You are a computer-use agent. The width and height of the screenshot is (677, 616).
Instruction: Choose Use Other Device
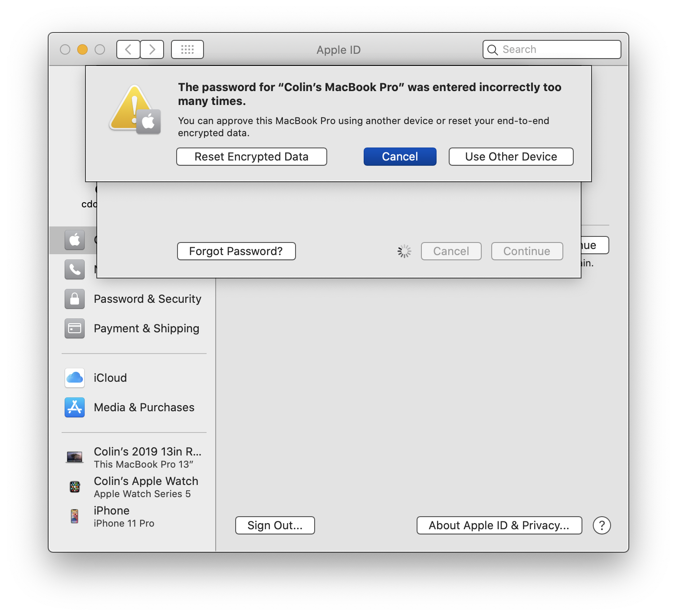point(511,157)
